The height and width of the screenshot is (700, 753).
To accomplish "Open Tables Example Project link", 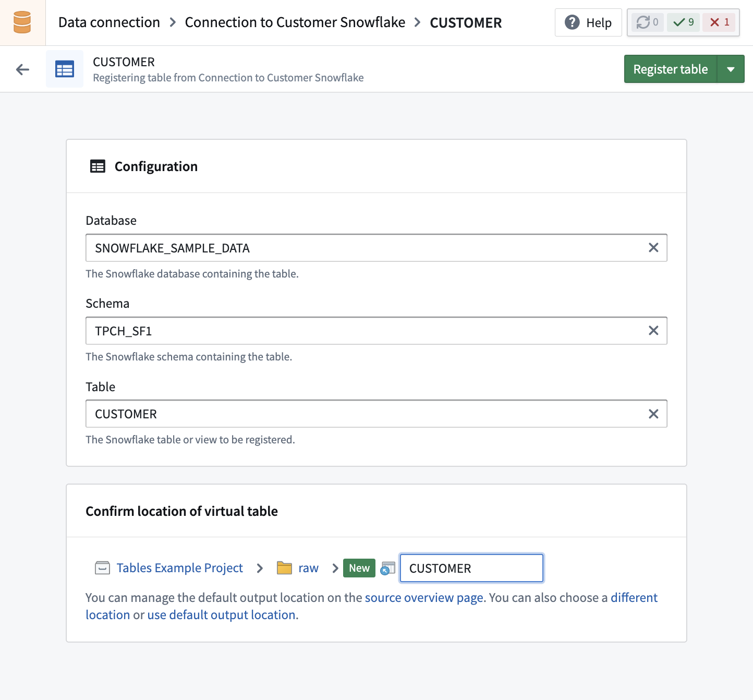I will [180, 568].
